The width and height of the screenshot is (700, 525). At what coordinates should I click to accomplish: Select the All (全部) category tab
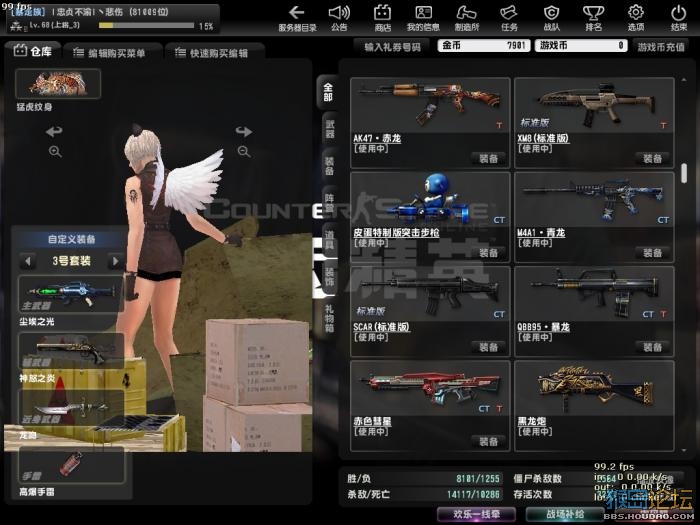point(328,92)
